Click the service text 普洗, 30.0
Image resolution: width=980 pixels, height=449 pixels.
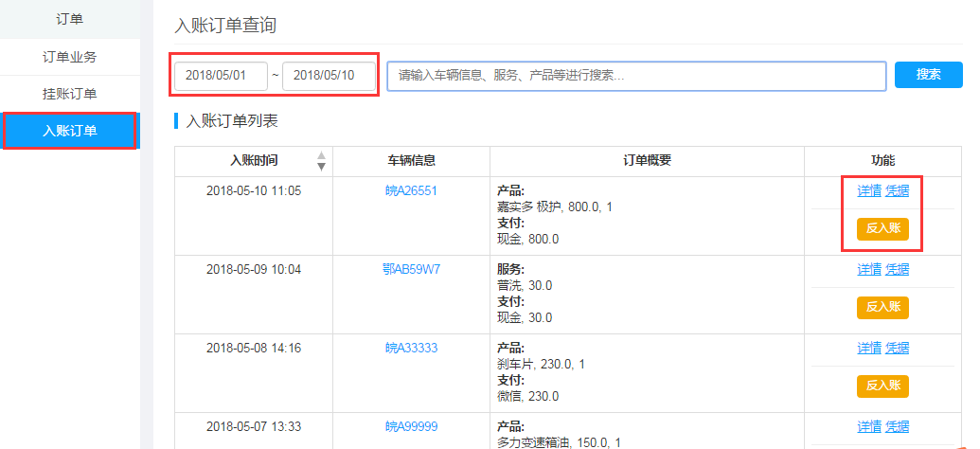coord(525,286)
